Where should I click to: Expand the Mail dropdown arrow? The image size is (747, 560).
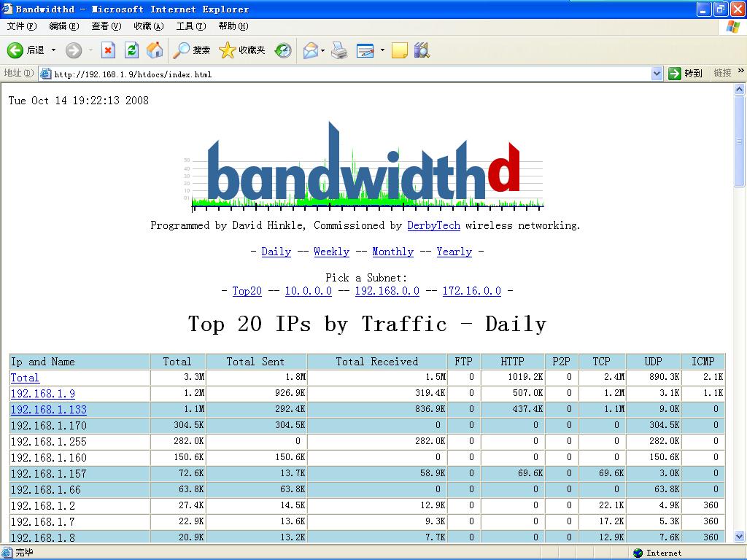323,50
